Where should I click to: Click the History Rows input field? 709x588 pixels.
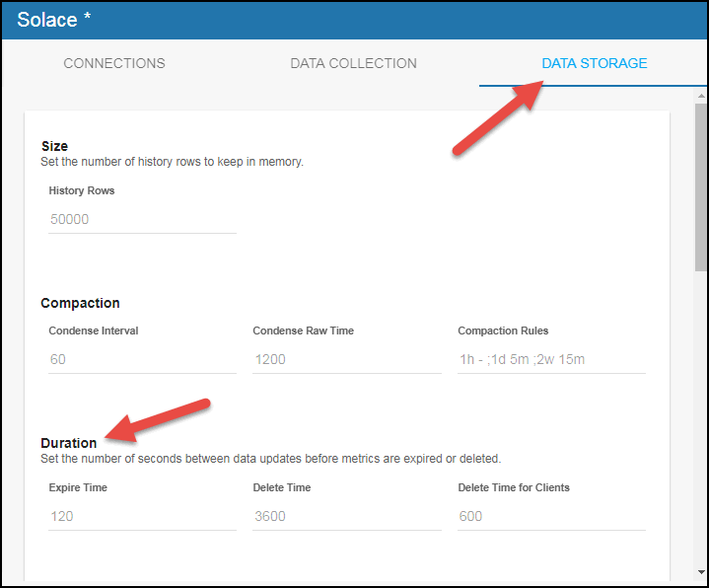pos(142,219)
